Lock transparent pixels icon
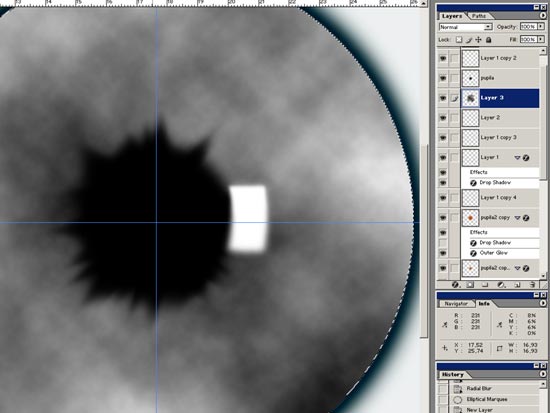550x413 pixels. click(x=459, y=40)
